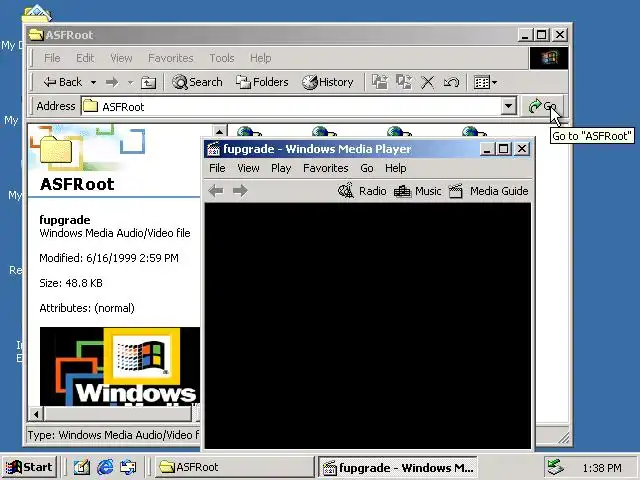Click the Windows Media preview thumbnail
This screenshot has height=480, width=640.
click(120, 366)
